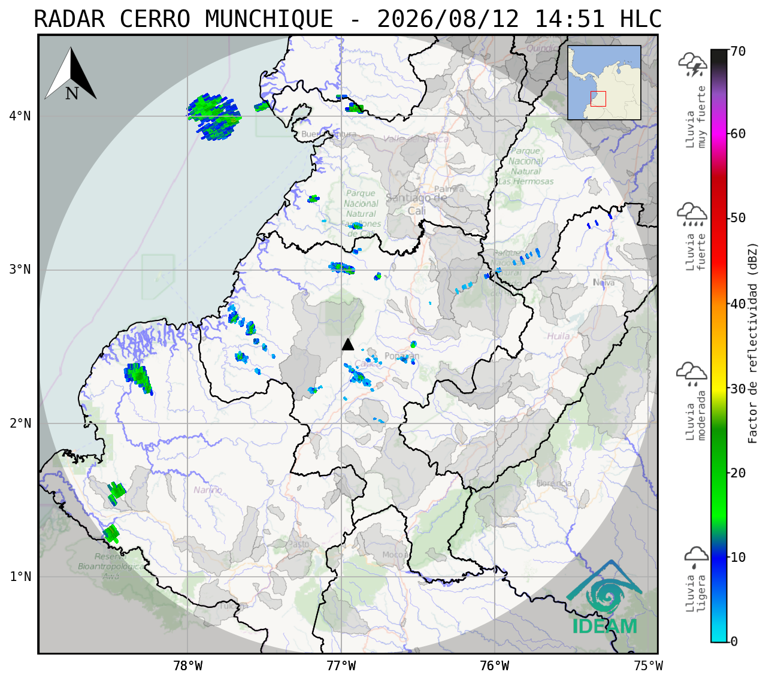Screen dimensions: 784x681
Task: Click the large green rain cell offshore near 4°N
Action: (x=214, y=117)
